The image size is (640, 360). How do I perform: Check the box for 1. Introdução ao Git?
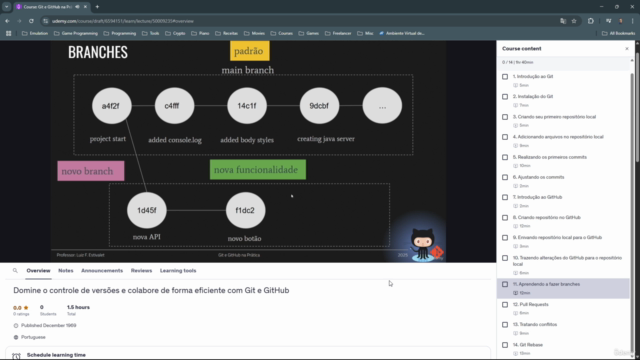pos(505,77)
